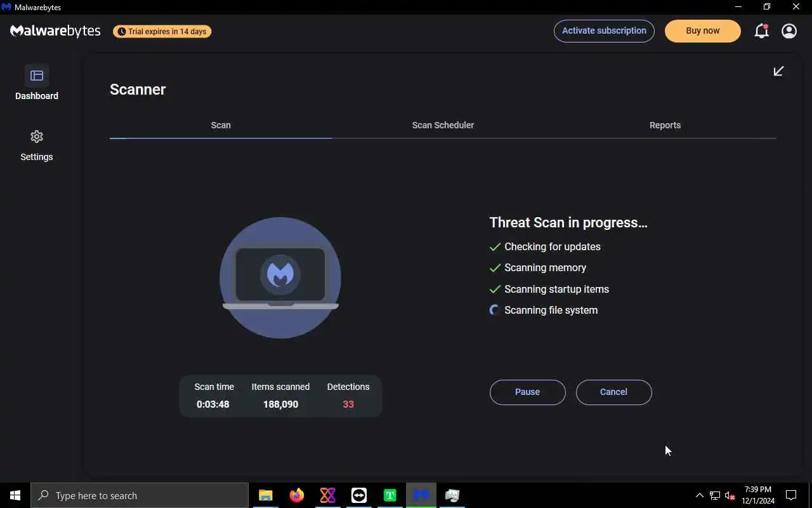Click 'Scanning startup items' step
This screenshot has width=812, height=508.
[557, 289]
